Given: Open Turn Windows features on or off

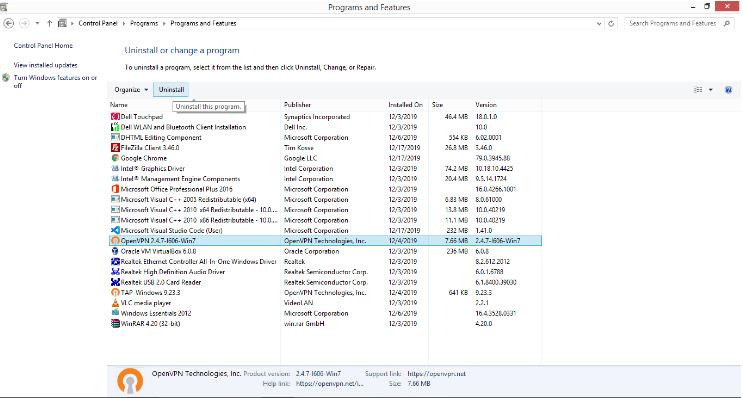Looking at the screenshot, I should (x=55, y=81).
